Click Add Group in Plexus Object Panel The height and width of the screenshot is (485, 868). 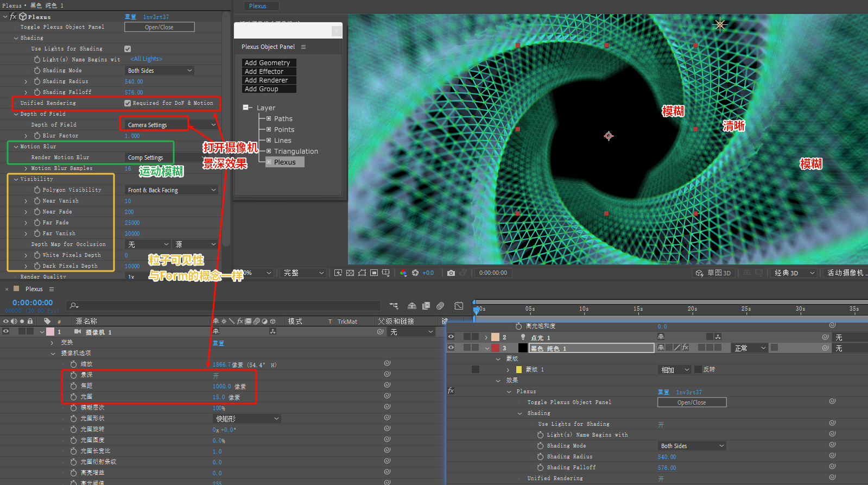pos(269,89)
